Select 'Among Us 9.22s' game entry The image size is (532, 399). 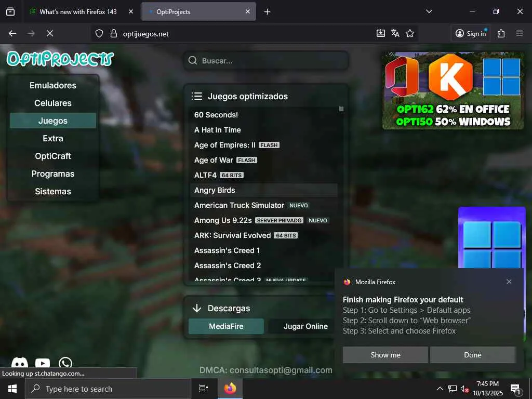pos(263,220)
